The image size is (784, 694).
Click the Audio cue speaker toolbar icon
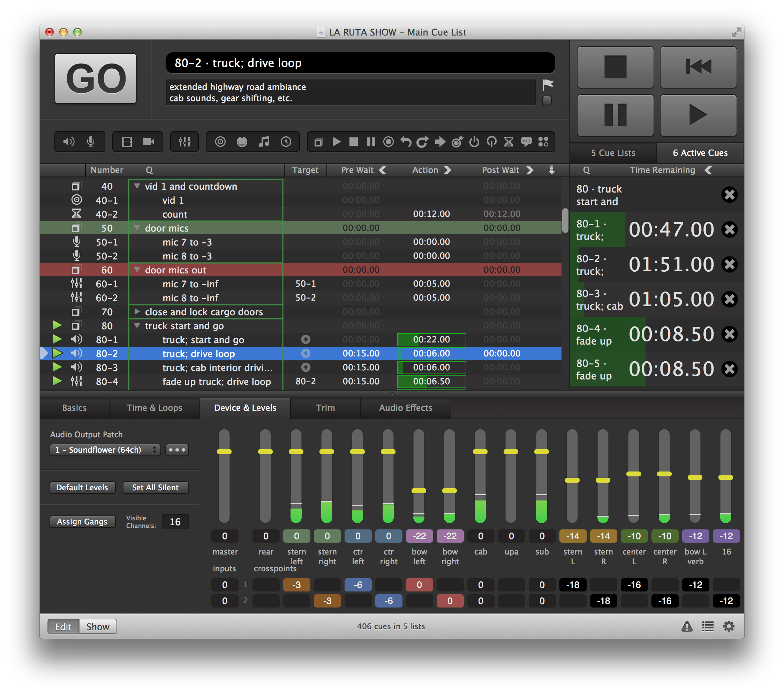tap(69, 142)
